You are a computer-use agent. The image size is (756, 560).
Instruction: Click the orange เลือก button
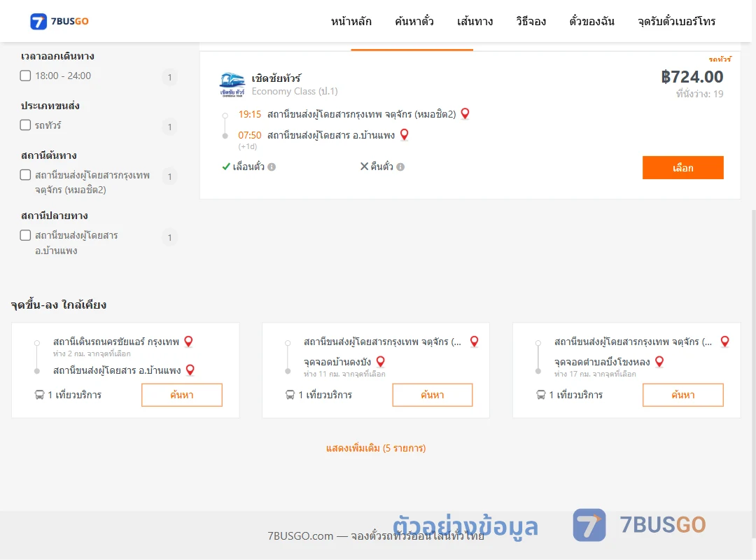coord(682,167)
